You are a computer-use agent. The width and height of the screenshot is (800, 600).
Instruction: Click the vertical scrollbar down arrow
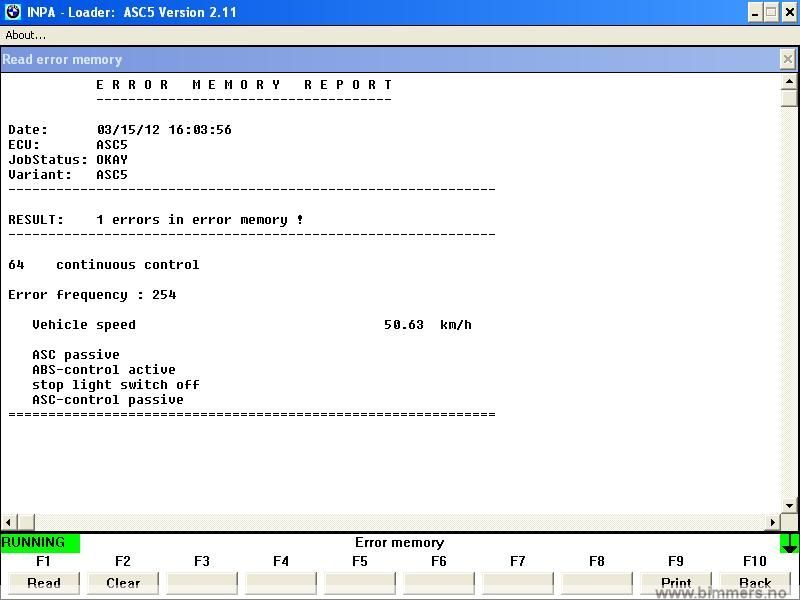tap(789, 506)
